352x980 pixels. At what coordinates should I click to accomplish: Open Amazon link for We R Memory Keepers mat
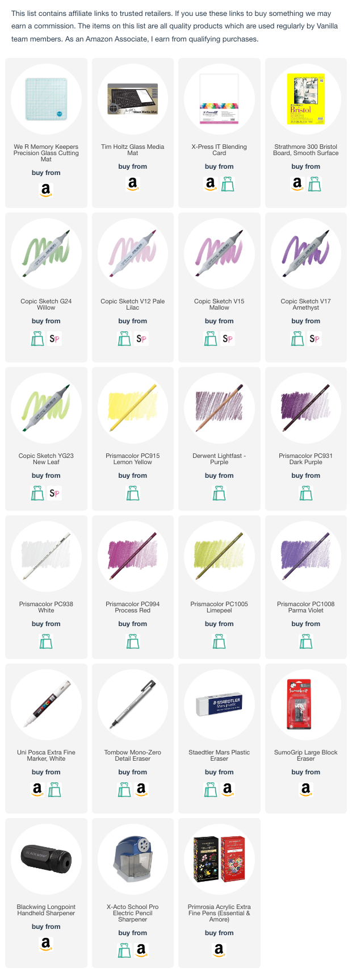tap(46, 190)
